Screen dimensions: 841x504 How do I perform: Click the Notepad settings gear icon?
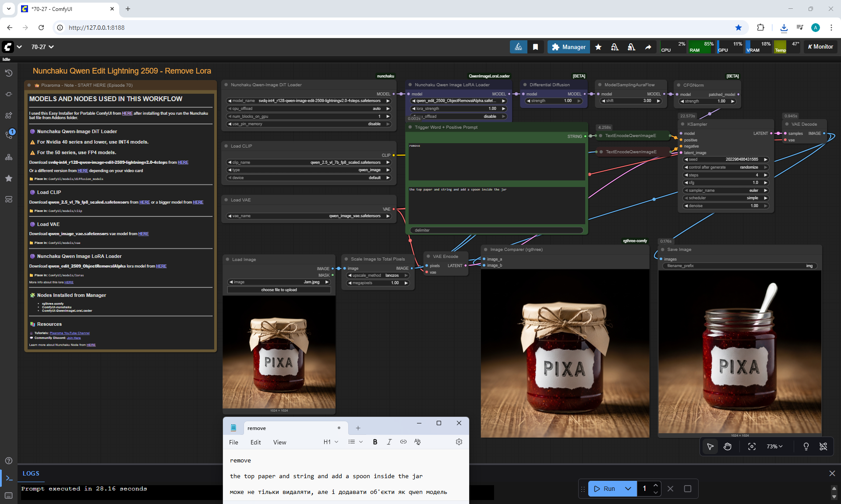pos(459,442)
